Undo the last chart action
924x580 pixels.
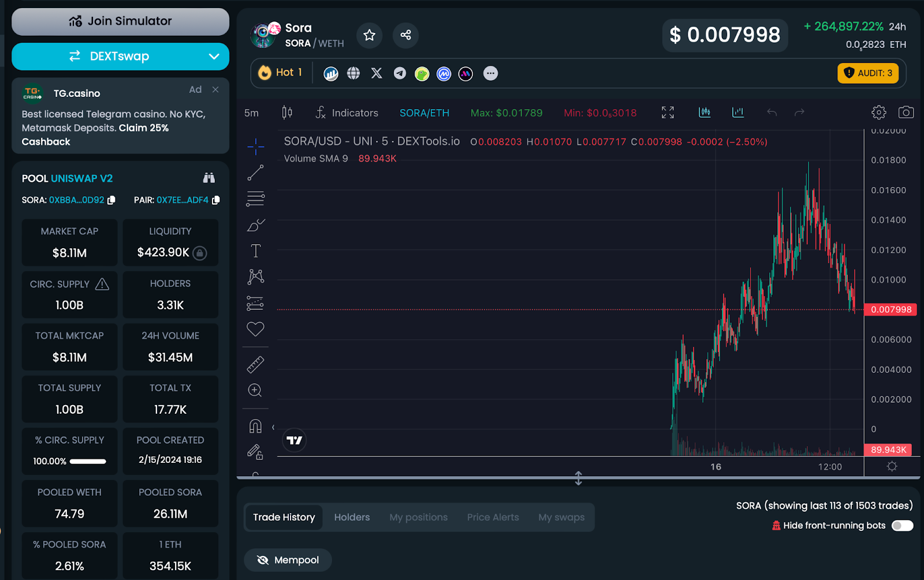[x=772, y=113]
